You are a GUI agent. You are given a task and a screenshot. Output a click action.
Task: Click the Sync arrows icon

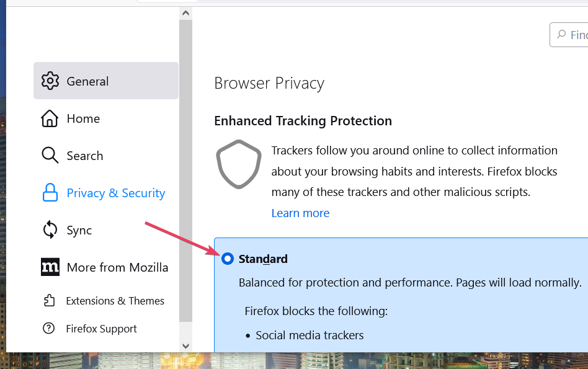[50, 229]
